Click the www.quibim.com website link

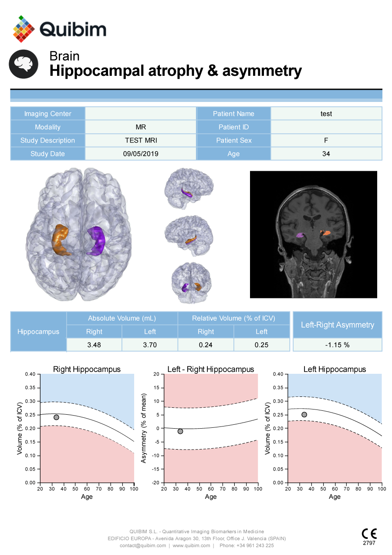pyautogui.click(x=191, y=545)
